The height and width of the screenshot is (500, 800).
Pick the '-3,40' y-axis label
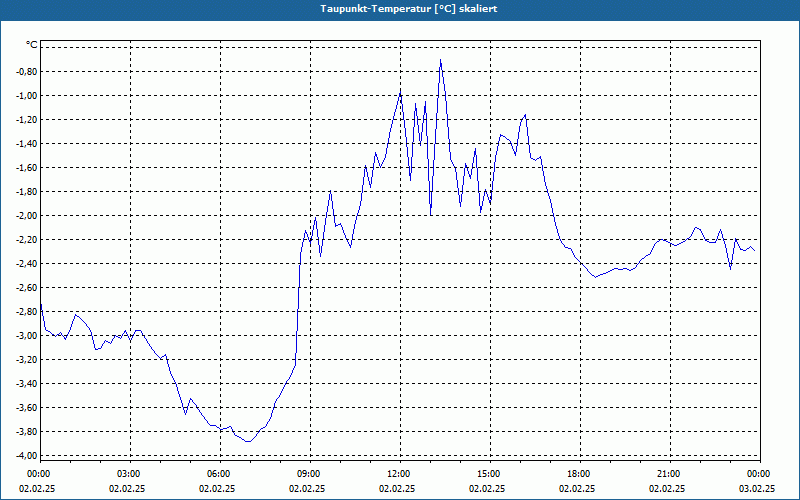click(x=27, y=383)
